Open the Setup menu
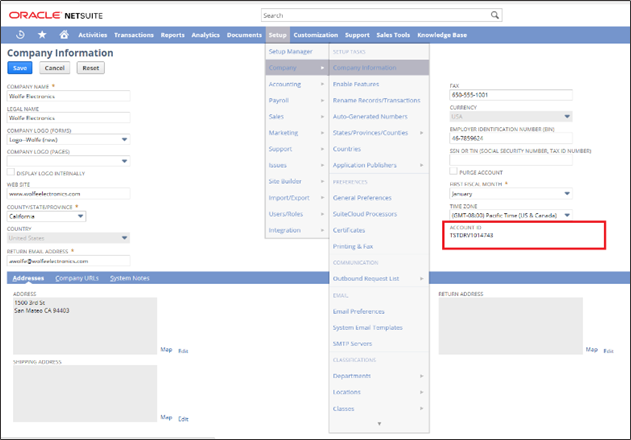Image resolution: width=631 pixels, height=440 pixels. [x=277, y=35]
